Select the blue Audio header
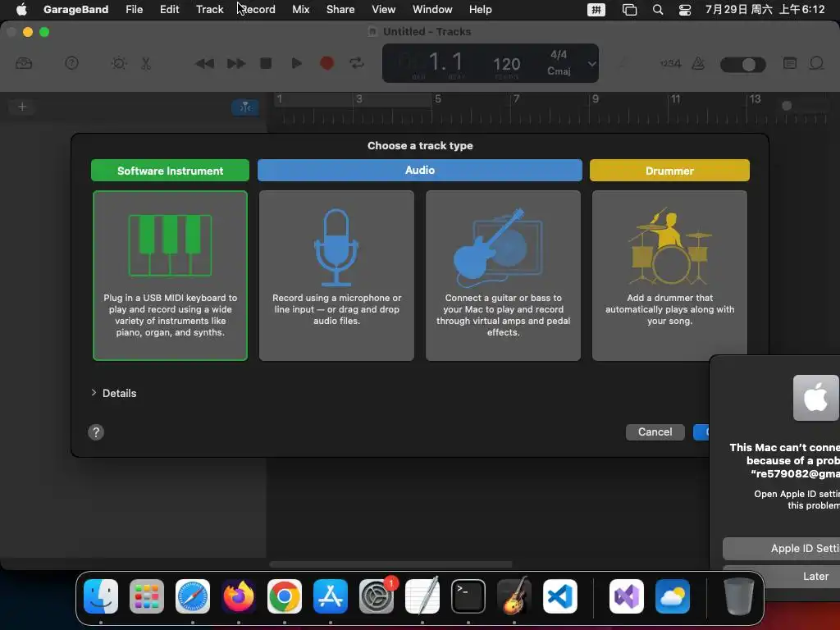This screenshot has width=840, height=630. pos(419,170)
